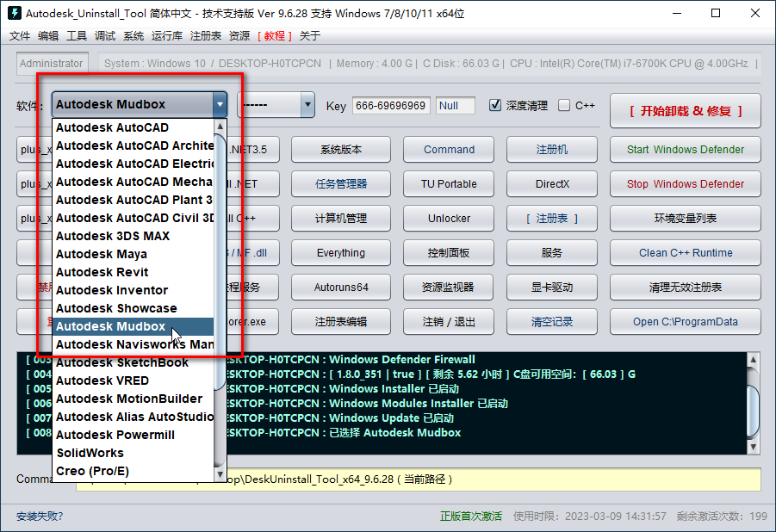Click Start Windows Defender button
The image size is (776, 532).
(x=686, y=150)
